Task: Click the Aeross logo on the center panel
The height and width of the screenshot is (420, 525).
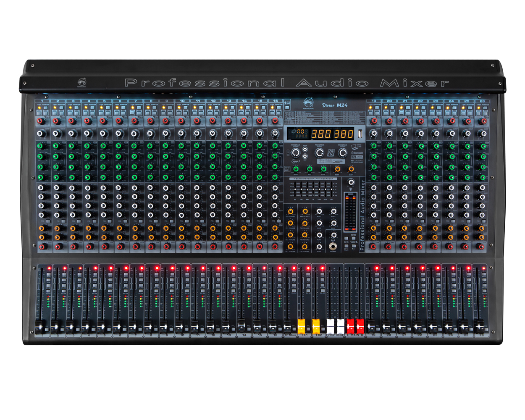Action: [309, 103]
